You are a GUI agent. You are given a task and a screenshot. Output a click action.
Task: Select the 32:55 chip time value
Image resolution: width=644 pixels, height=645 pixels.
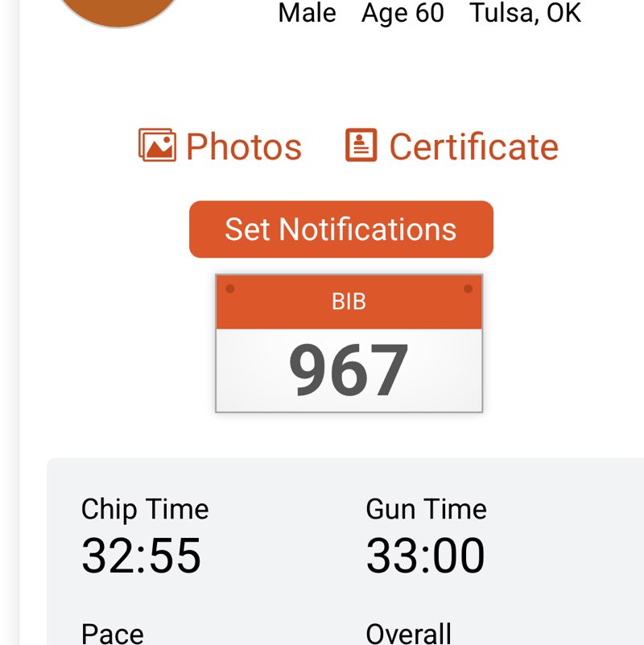pyautogui.click(x=141, y=556)
